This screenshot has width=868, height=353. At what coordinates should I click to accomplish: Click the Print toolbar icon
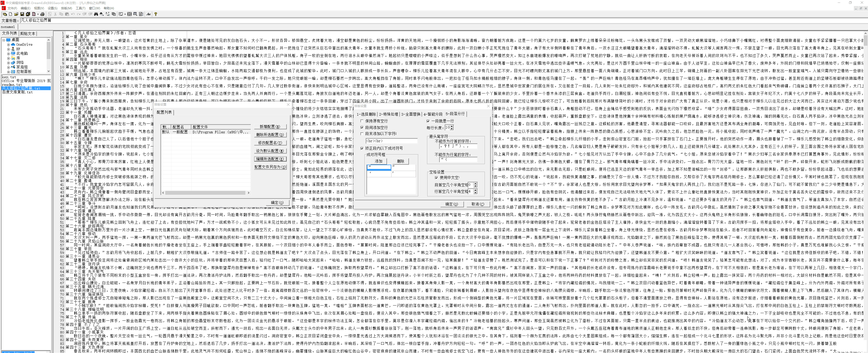pos(42,14)
